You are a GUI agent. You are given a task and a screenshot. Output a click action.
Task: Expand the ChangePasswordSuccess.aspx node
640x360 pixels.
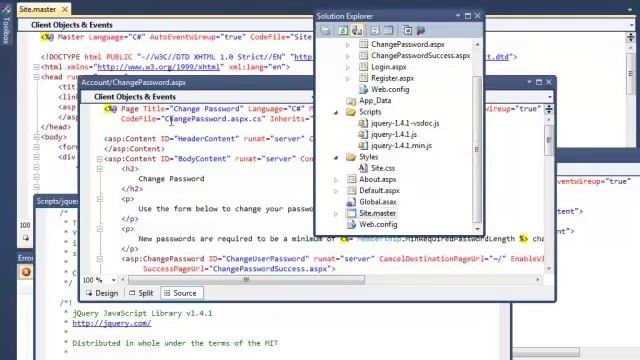click(348, 56)
